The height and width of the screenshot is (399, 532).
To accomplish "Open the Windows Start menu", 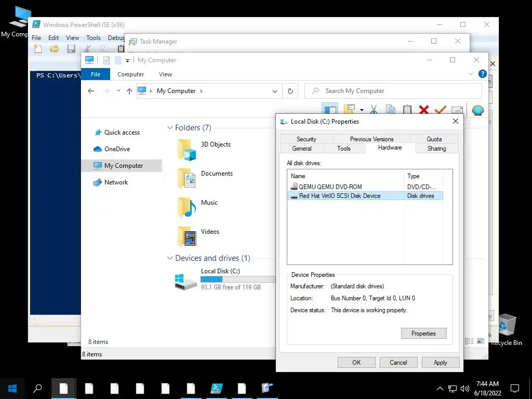I will (12, 389).
